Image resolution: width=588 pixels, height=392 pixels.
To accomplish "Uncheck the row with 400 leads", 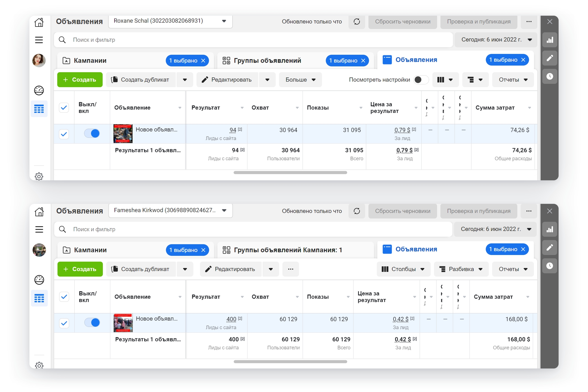I will pyautogui.click(x=64, y=323).
